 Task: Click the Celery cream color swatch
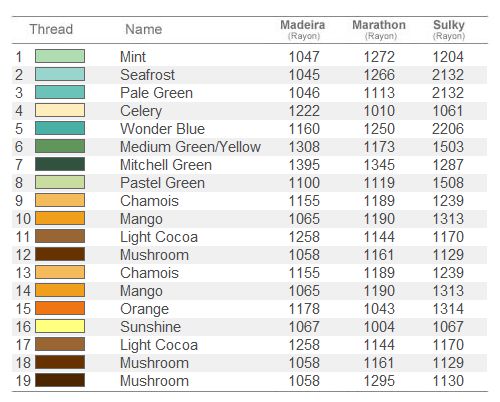click(60, 110)
